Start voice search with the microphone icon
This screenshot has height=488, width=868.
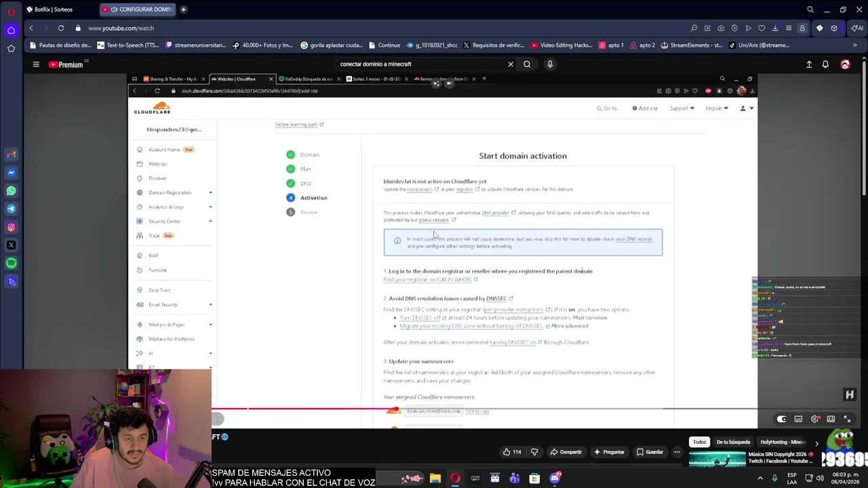pyautogui.click(x=550, y=64)
